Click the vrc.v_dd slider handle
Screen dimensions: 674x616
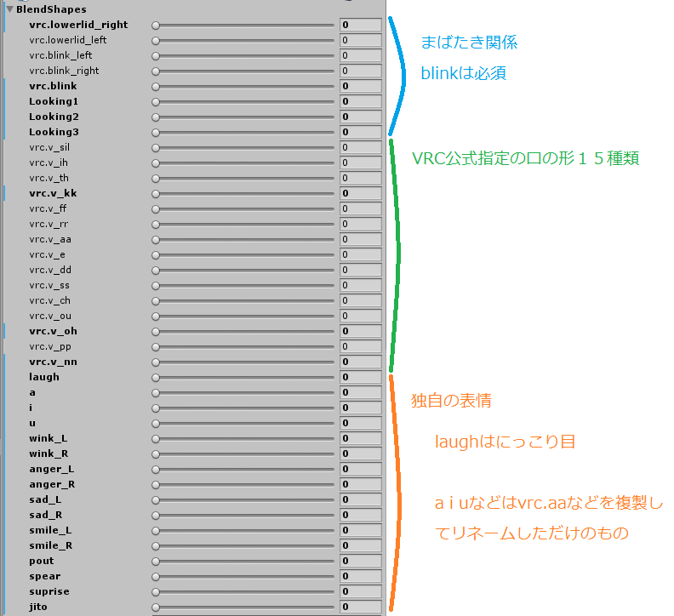coord(156,271)
